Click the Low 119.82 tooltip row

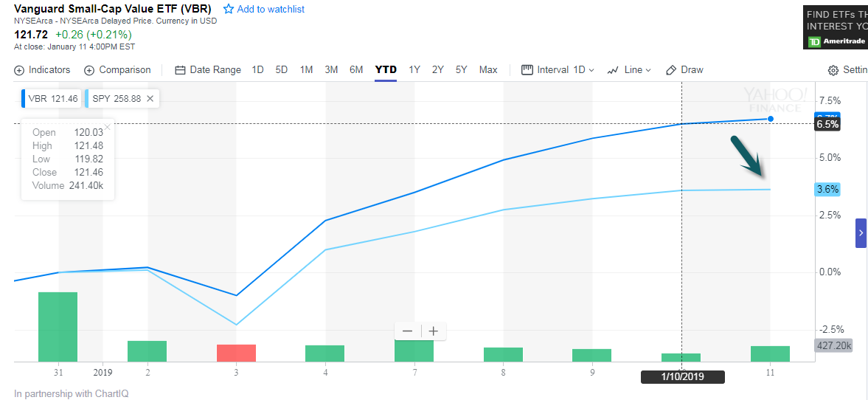[68, 159]
